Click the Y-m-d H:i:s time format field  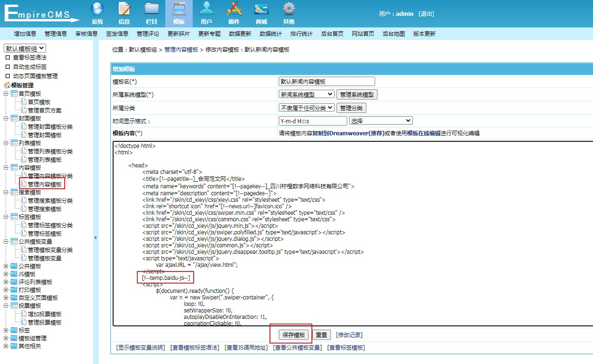pos(312,121)
